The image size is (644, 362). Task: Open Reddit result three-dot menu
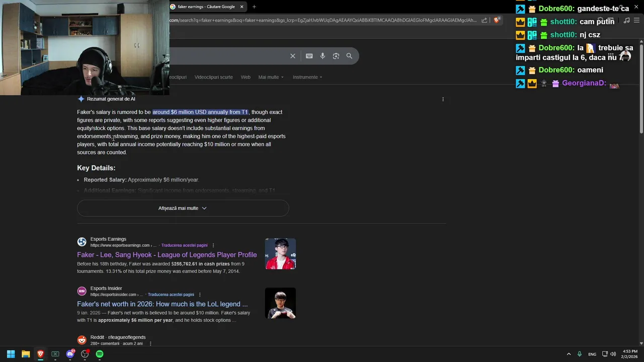[150, 343]
